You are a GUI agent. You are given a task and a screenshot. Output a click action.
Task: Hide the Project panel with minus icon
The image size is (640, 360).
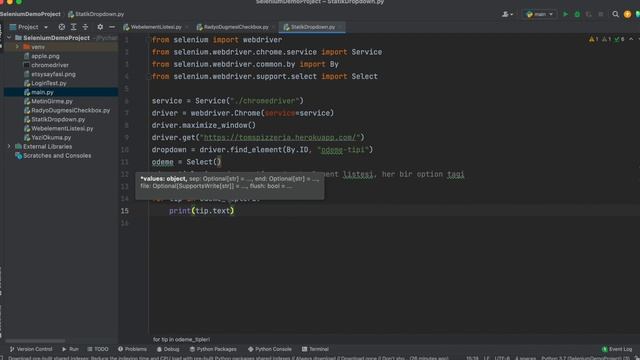tap(112, 27)
